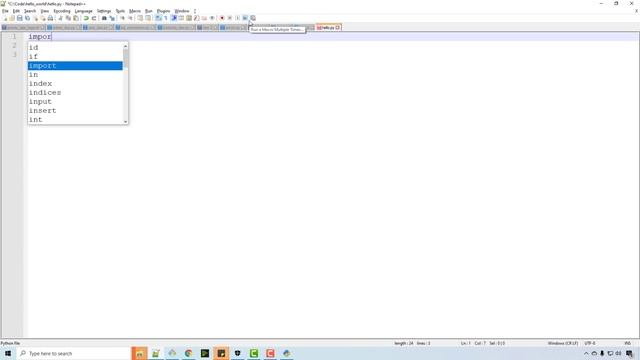Redo edit with the Redo arrow icon
Viewport: 640px width, 360px height.
coord(94,18)
